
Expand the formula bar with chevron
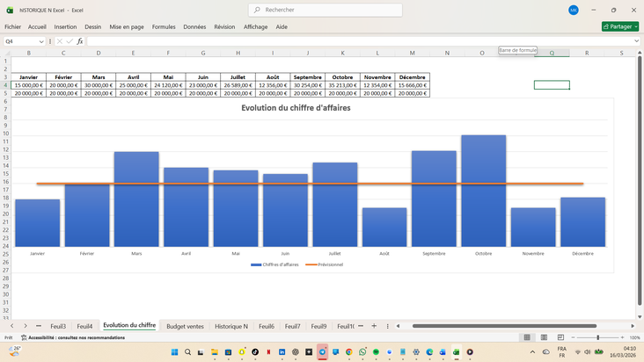[637, 41]
